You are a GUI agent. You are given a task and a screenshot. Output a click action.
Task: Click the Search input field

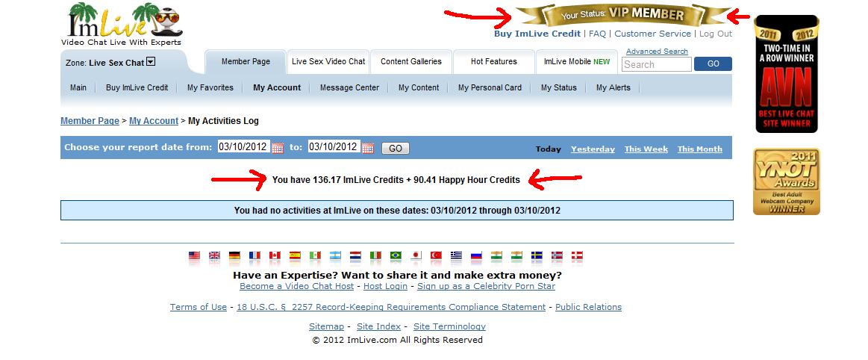point(657,64)
